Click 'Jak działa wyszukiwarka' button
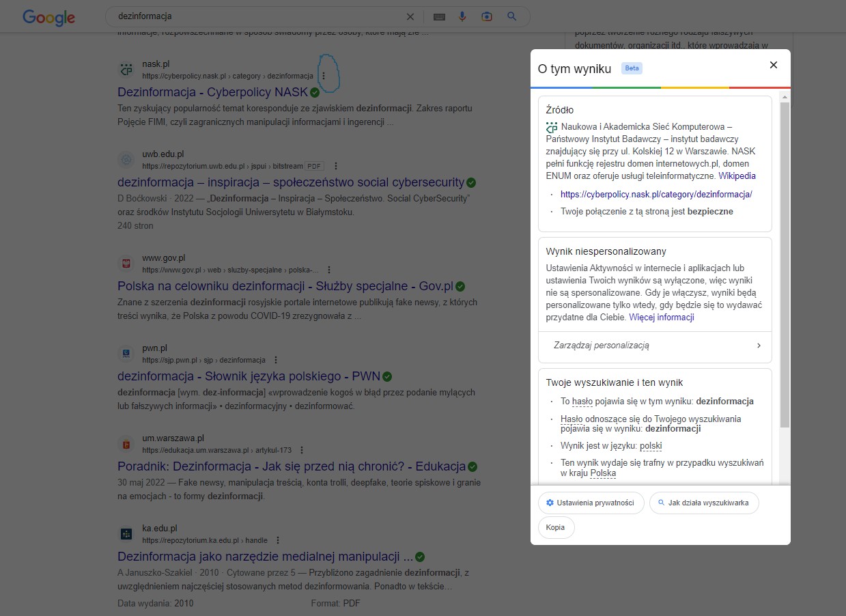The width and height of the screenshot is (846, 616). [x=703, y=503]
